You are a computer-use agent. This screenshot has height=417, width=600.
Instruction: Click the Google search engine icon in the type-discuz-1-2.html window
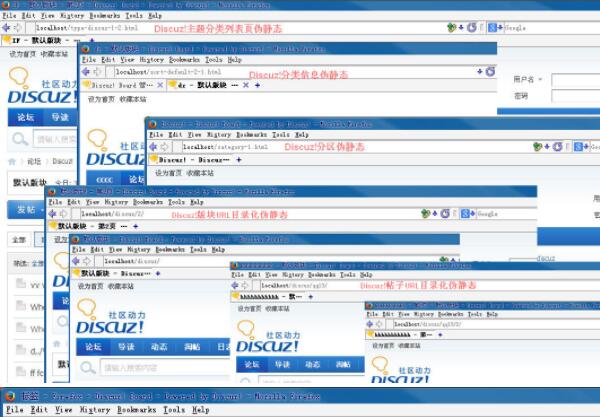[x=492, y=28]
